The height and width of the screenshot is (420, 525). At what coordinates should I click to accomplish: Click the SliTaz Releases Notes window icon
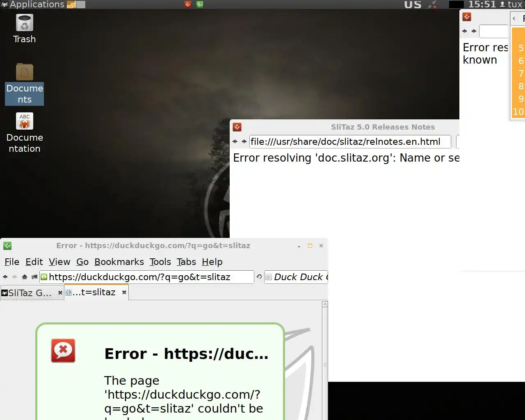coord(237,127)
